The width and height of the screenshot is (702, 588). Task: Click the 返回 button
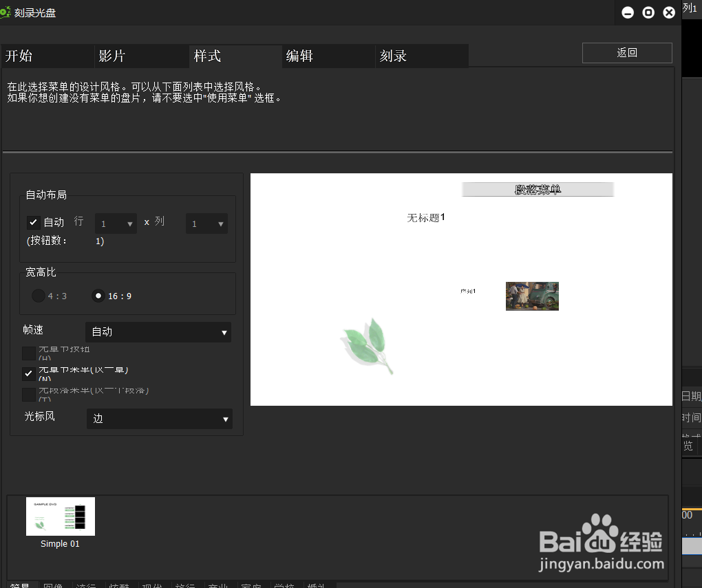[x=626, y=52]
